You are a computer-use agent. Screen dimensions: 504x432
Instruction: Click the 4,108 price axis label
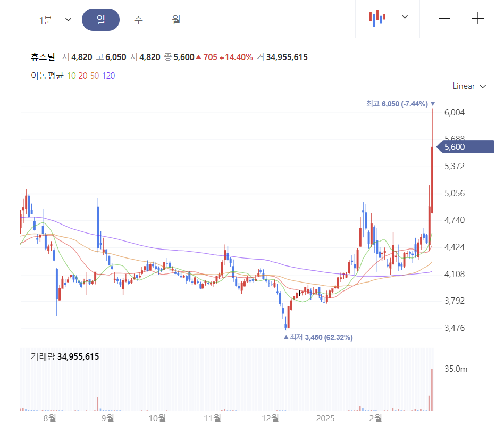coord(455,274)
